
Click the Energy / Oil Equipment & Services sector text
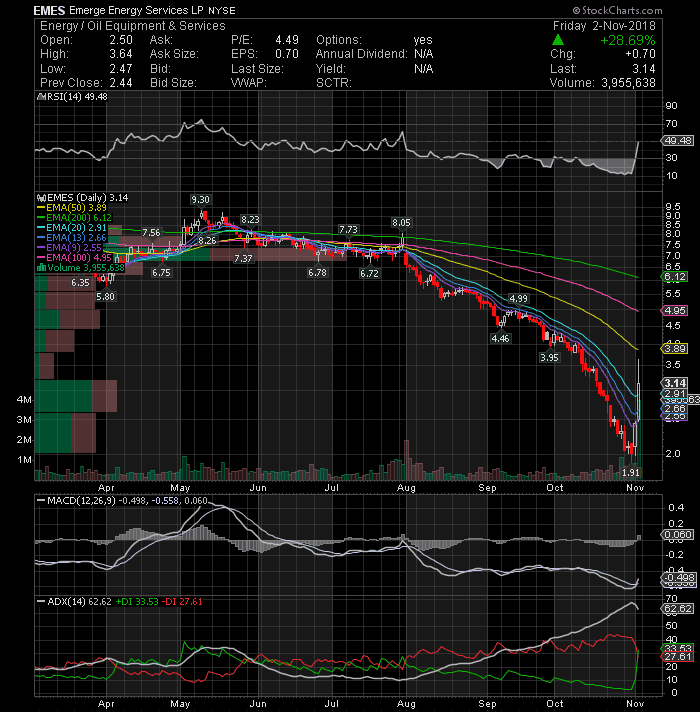coord(133,26)
